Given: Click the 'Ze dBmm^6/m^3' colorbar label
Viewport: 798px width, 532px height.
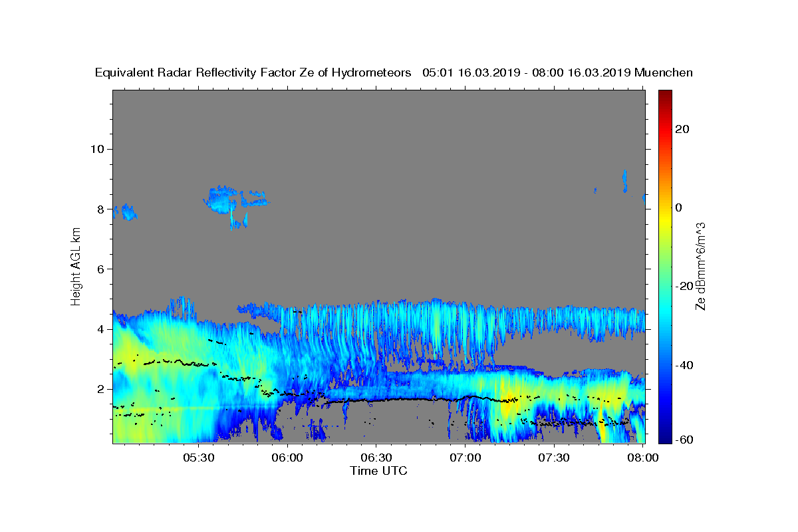Looking at the screenshot, I should click(x=700, y=267).
